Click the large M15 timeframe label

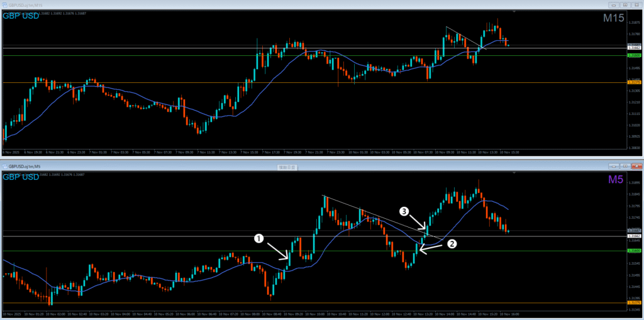[x=614, y=18]
